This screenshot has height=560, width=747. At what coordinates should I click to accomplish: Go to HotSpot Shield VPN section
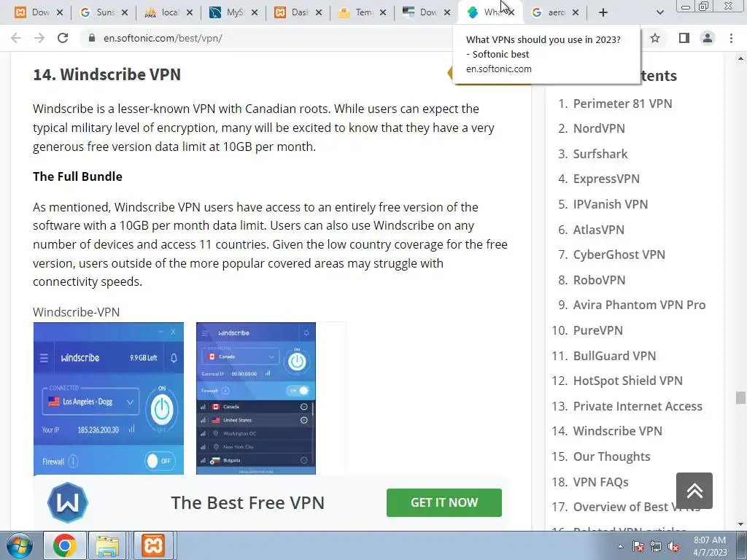click(x=628, y=381)
